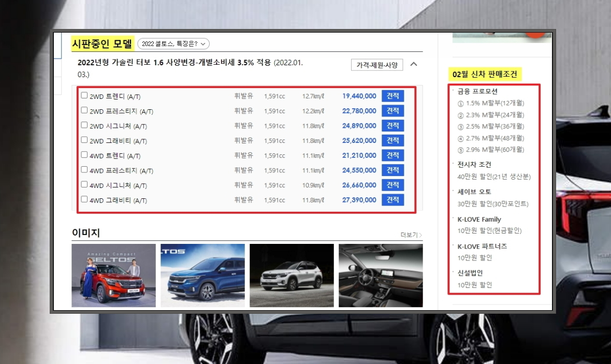The width and height of the screenshot is (611, 364).
Task: Collapse the 2022년형 가솔린 터보 section chevron
Action: coord(414,64)
